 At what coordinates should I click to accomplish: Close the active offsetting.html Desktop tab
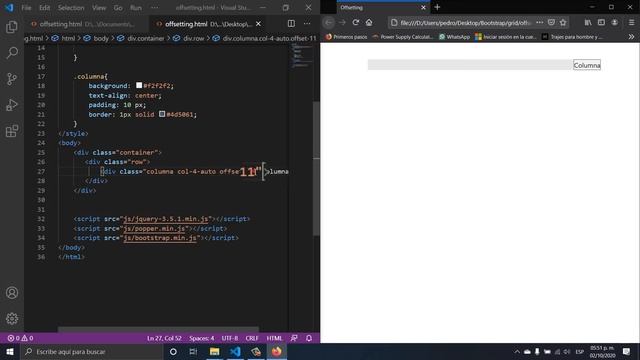click(x=258, y=24)
